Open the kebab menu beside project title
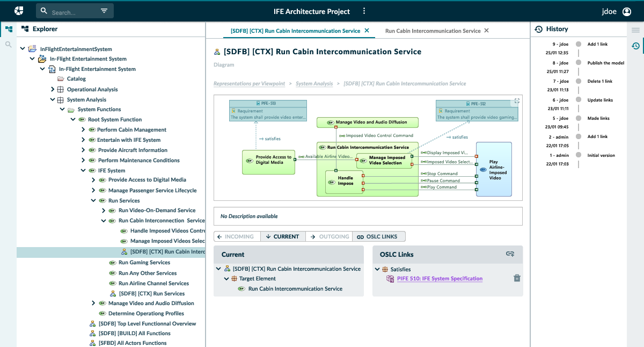 (x=364, y=11)
